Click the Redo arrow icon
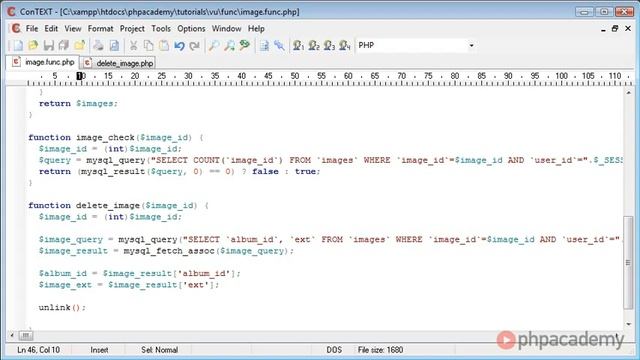 (x=195, y=45)
